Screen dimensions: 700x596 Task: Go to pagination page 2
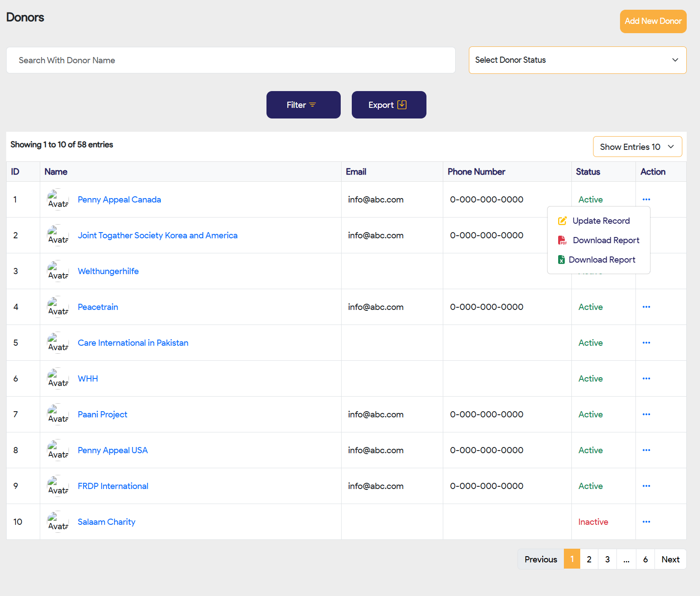point(589,559)
